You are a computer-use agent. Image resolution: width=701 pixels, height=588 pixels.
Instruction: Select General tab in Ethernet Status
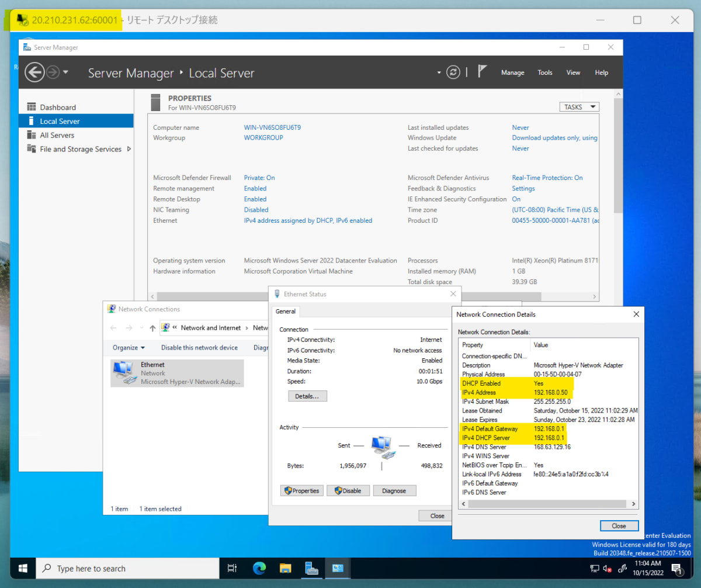pos(286,312)
